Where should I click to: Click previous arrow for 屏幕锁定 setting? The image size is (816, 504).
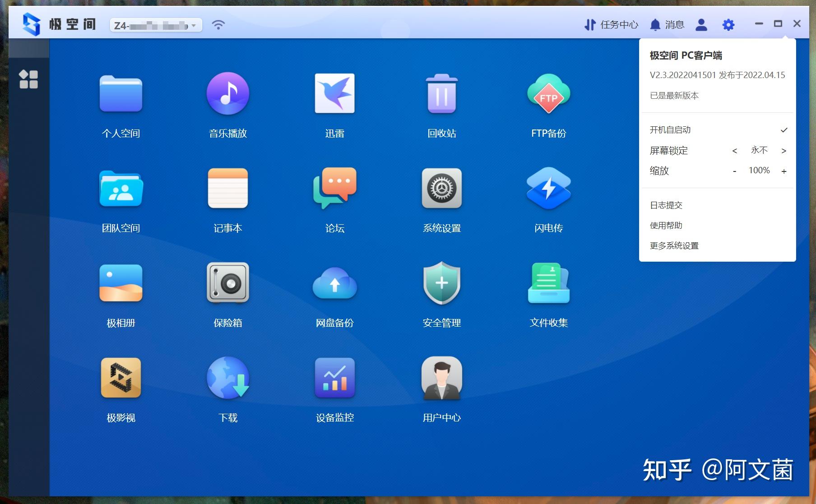click(735, 150)
